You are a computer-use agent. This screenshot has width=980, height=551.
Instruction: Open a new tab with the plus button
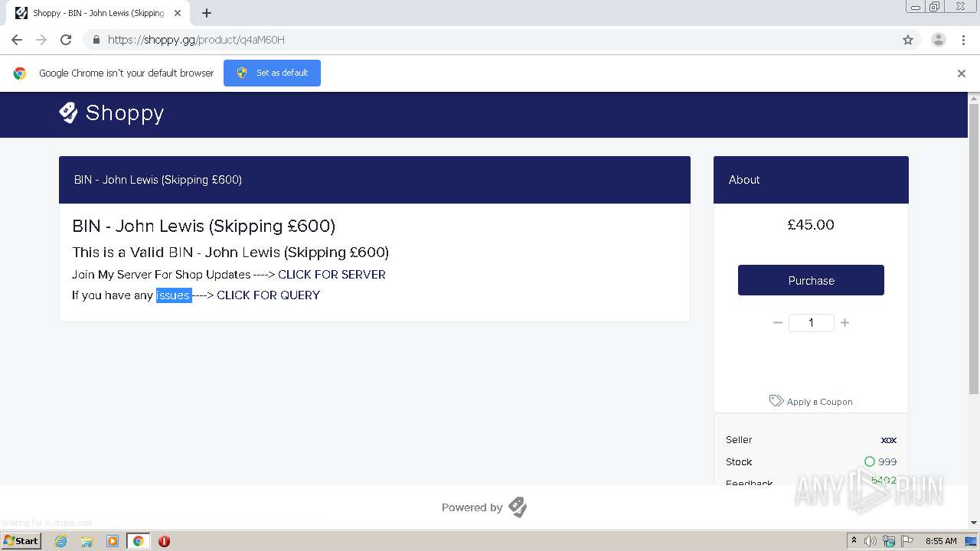tap(207, 13)
